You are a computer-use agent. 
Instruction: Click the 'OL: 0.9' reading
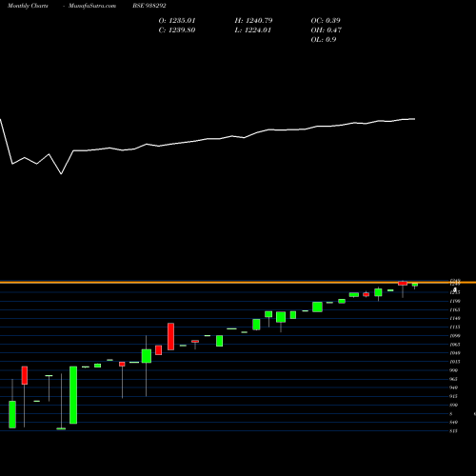pyautogui.click(x=324, y=40)
